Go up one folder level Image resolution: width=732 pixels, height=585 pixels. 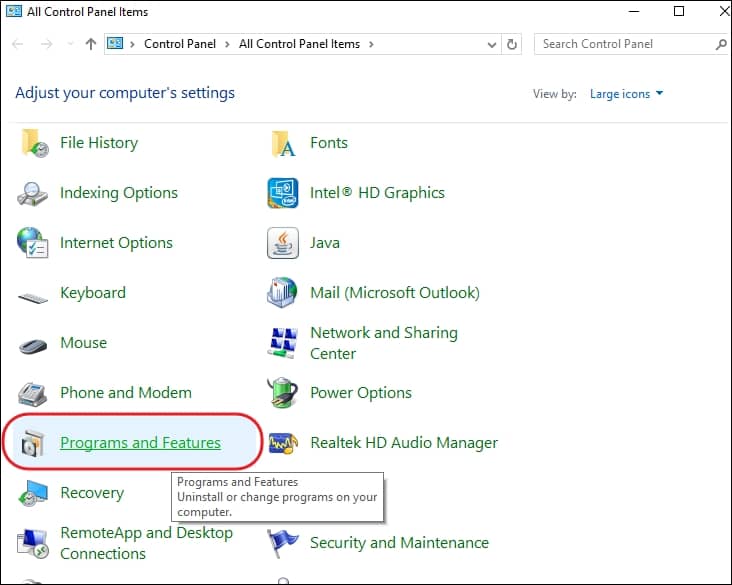pos(91,44)
